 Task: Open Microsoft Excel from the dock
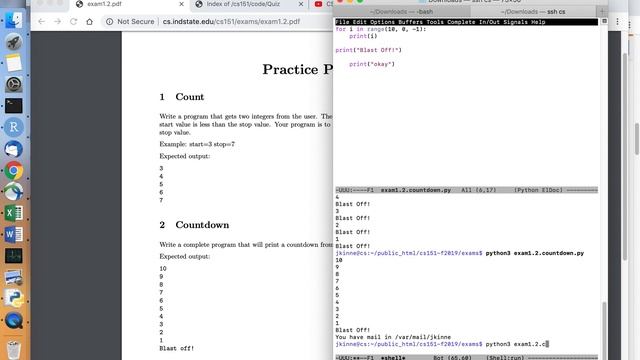[x=13, y=213]
